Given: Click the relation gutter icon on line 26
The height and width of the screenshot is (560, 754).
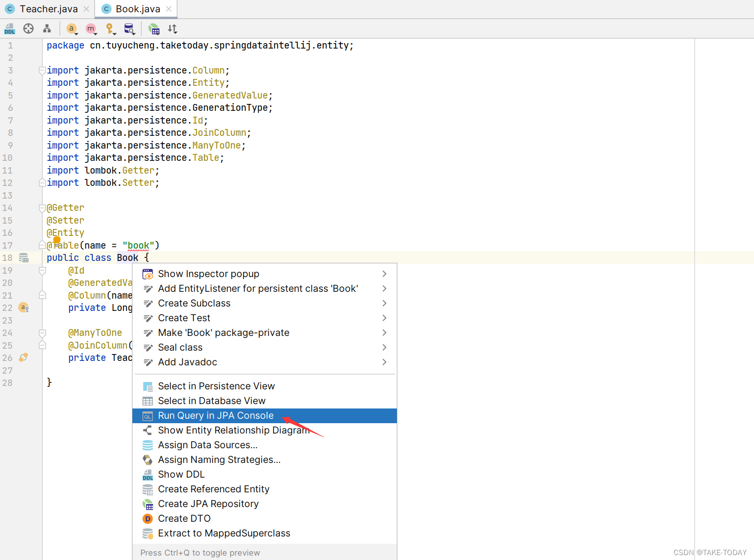Looking at the screenshot, I should coord(24,357).
